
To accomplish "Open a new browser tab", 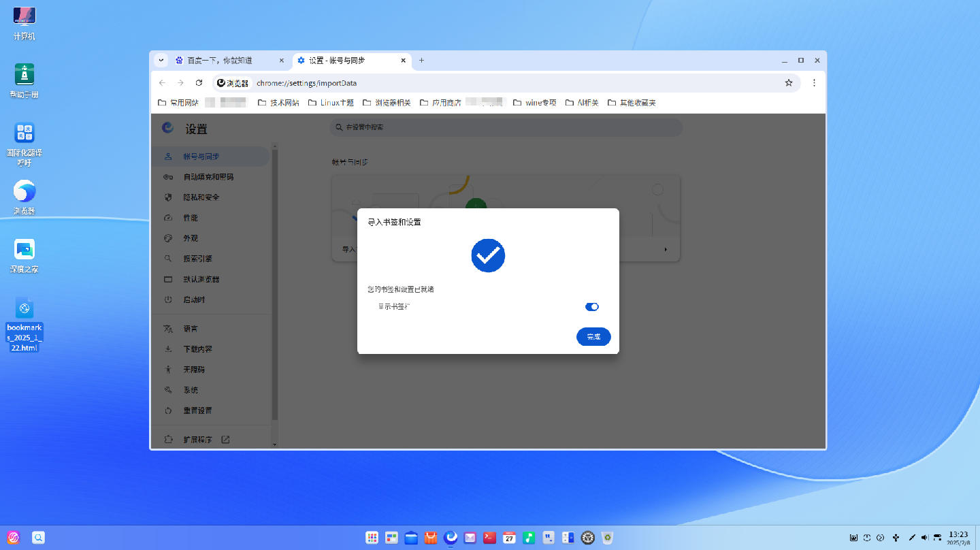I will coord(421,61).
